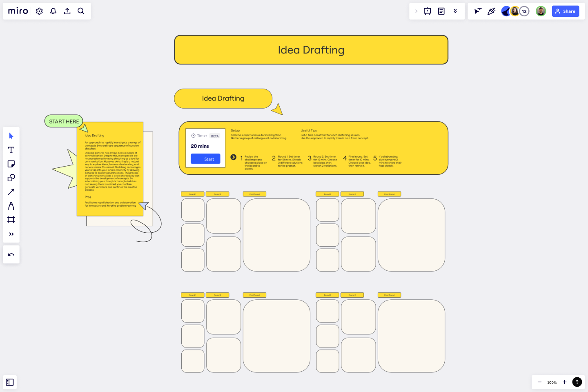Open the 100% zoom level menu
The height and width of the screenshot is (392, 588).
coord(552,382)
